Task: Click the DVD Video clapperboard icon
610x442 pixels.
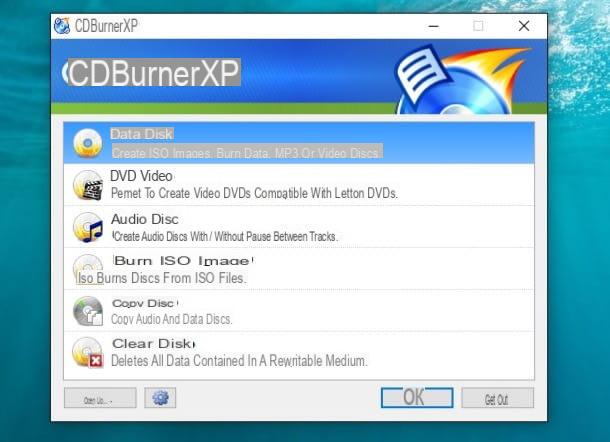Action: click(x=87, y=185)
